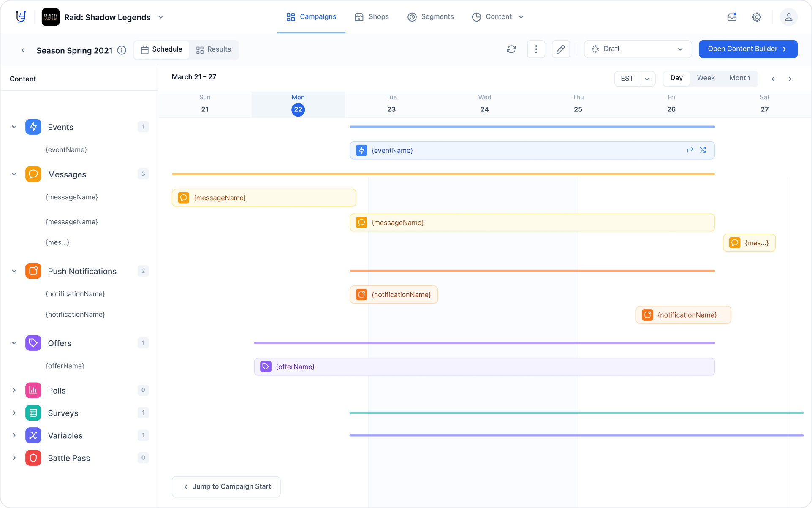Switch to the Month calendar view
This screenshot has height=508, width=812.
[x=739, y=78]
